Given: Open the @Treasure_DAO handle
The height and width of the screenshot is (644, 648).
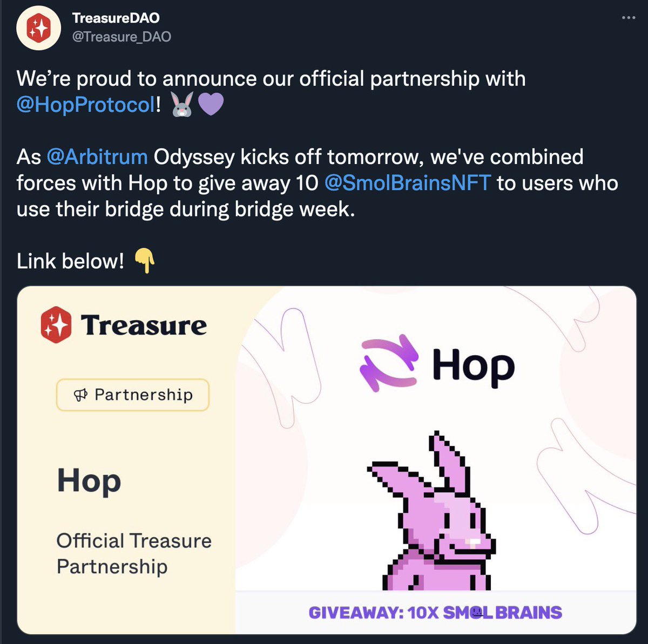Looking at the screenshot, I should [x=122, y=37].
